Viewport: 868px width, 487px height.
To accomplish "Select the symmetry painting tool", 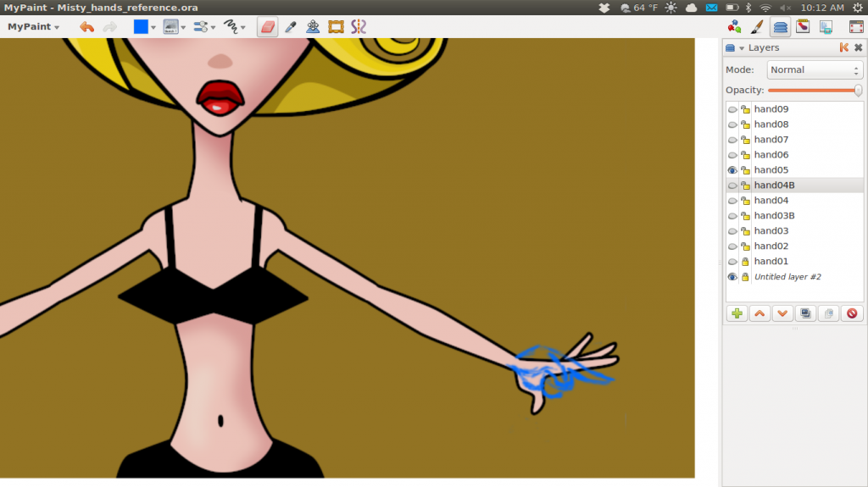I will (x=359, y=26).
